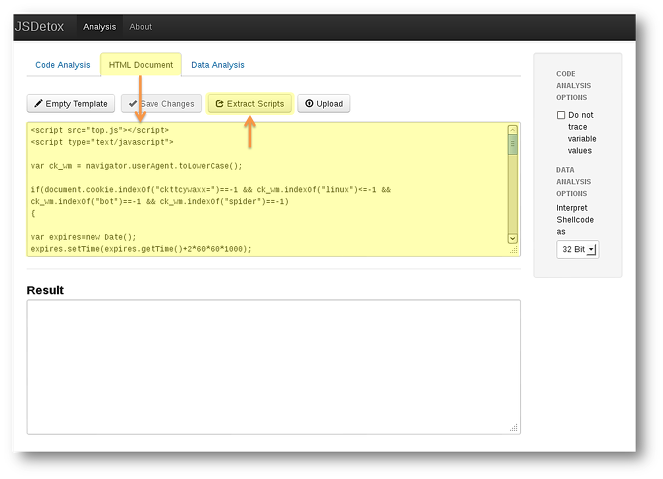663x479 pixels.
Task: Click the 'DATA ANALYSIS OPTIONS' heading
Action: [573, 182]
